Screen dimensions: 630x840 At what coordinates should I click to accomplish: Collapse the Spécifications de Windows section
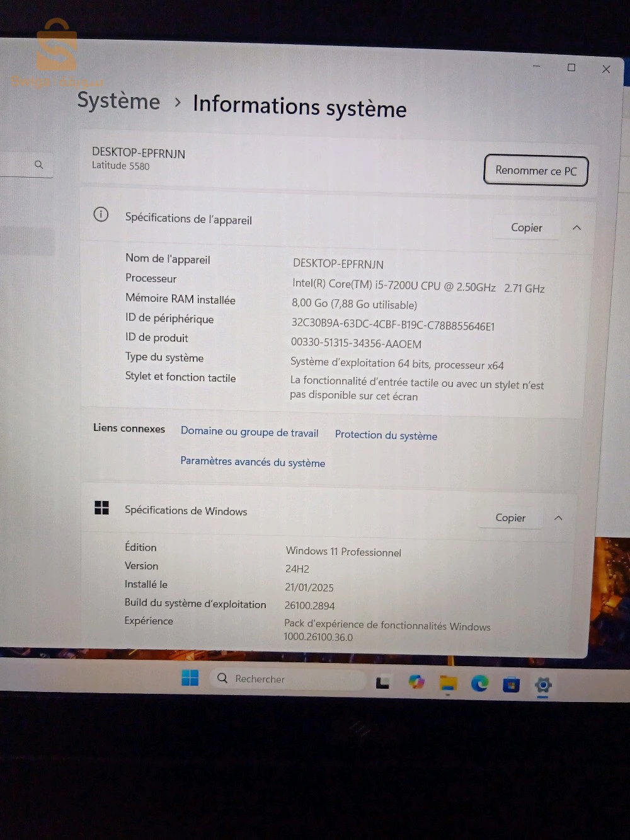(558, 518)
